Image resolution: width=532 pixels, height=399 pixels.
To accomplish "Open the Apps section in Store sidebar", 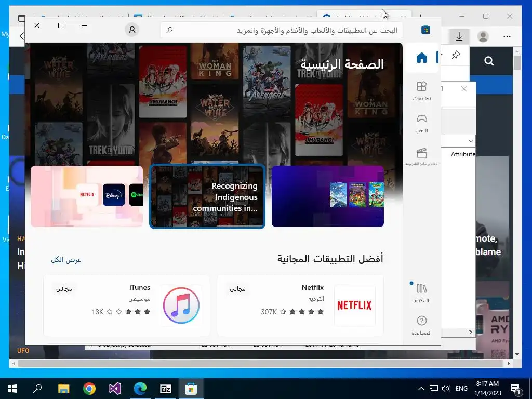I will 422,91.
